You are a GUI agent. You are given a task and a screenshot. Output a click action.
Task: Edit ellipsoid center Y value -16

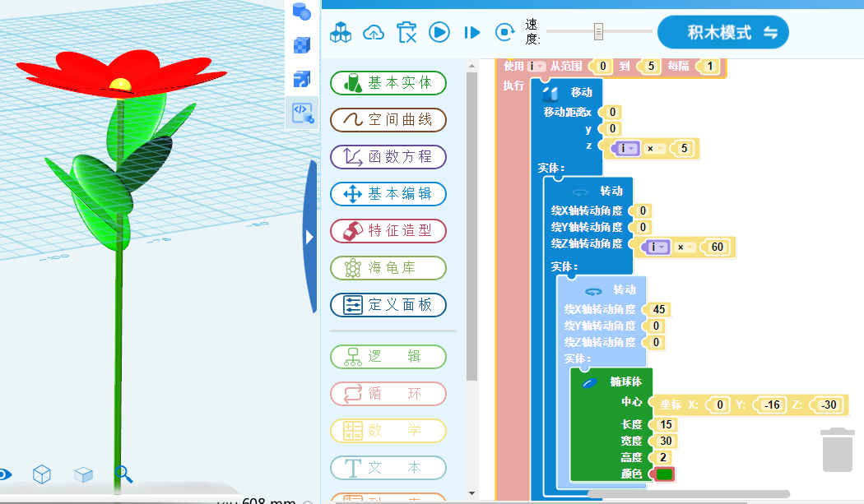tap(772, 405)
